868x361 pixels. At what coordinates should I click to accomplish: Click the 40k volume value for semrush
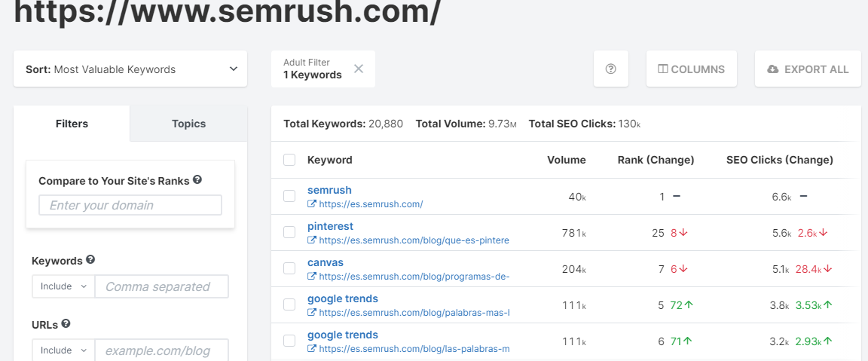(577, 197)
